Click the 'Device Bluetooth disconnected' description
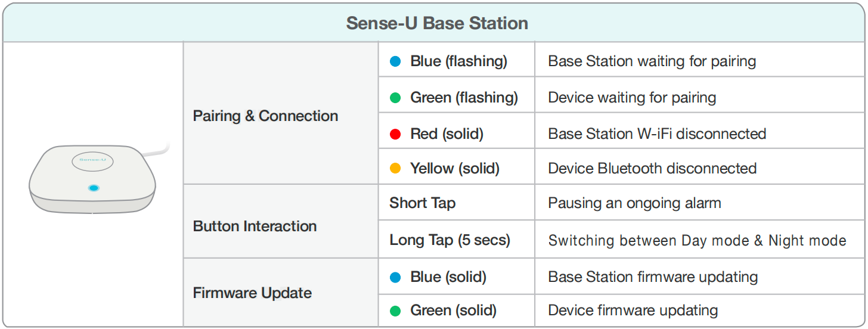The width and height of the screenshot is (868, 329). click(x=652, y=169)
